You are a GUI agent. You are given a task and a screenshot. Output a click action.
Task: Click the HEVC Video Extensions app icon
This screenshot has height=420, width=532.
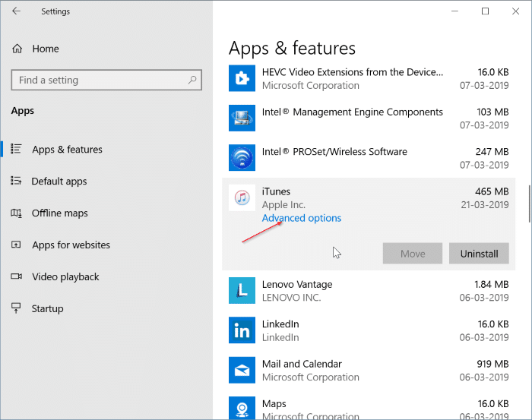pos(242,78)
